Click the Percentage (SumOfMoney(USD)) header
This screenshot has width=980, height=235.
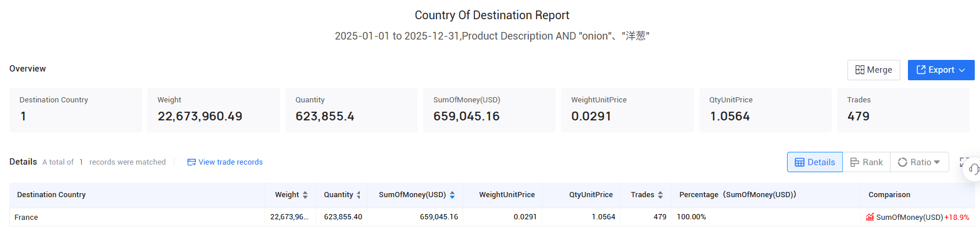coord(766,195)
